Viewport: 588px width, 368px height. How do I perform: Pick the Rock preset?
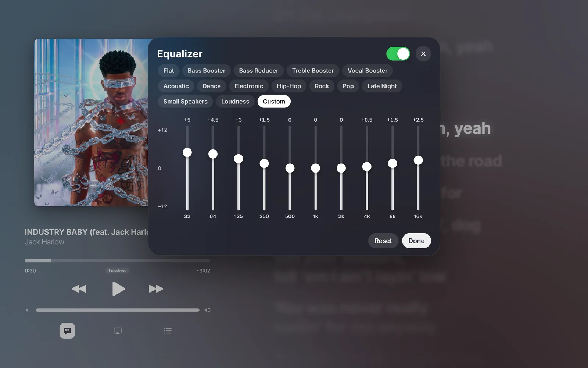(x=322, y=86)
